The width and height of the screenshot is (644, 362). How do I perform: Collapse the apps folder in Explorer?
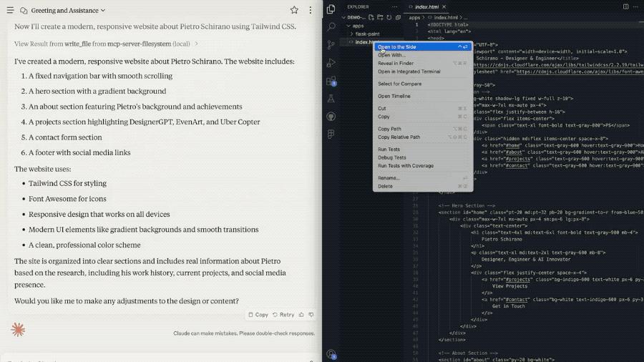(357, 26)
